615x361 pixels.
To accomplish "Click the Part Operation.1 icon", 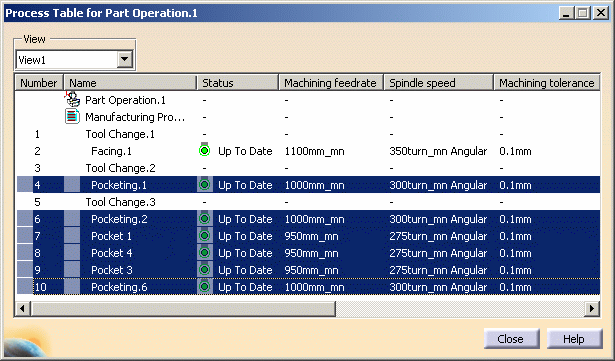I will pos(72,100).
